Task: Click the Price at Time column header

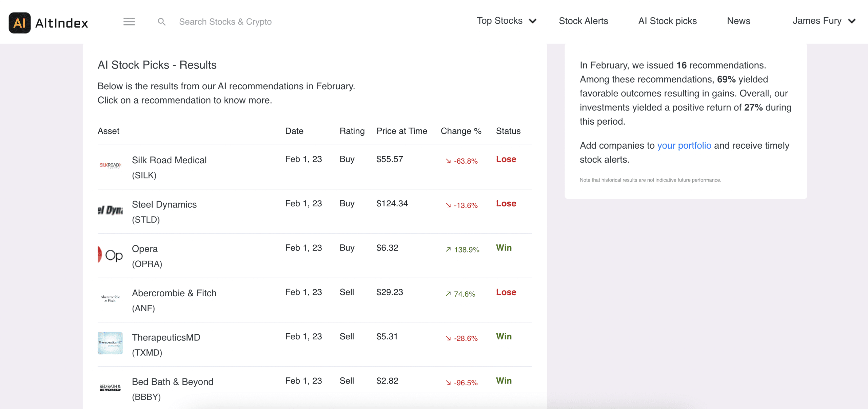Action: pos(402,131)
